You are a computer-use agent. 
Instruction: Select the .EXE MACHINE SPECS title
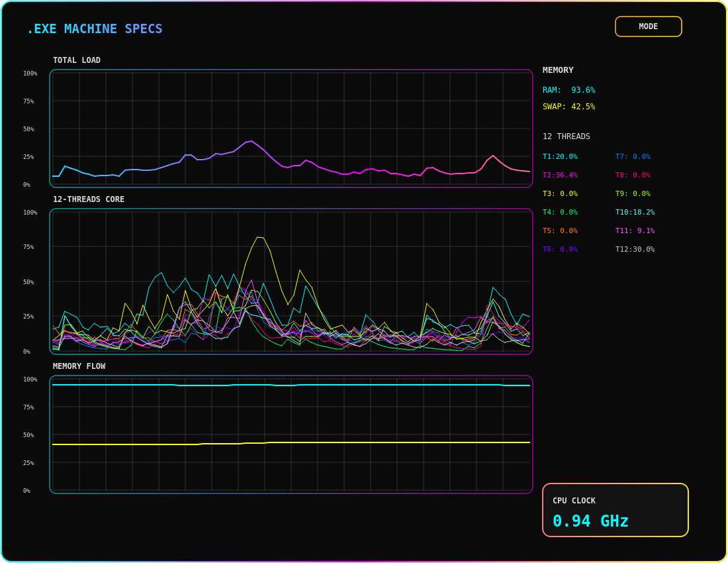click(95, 28)
